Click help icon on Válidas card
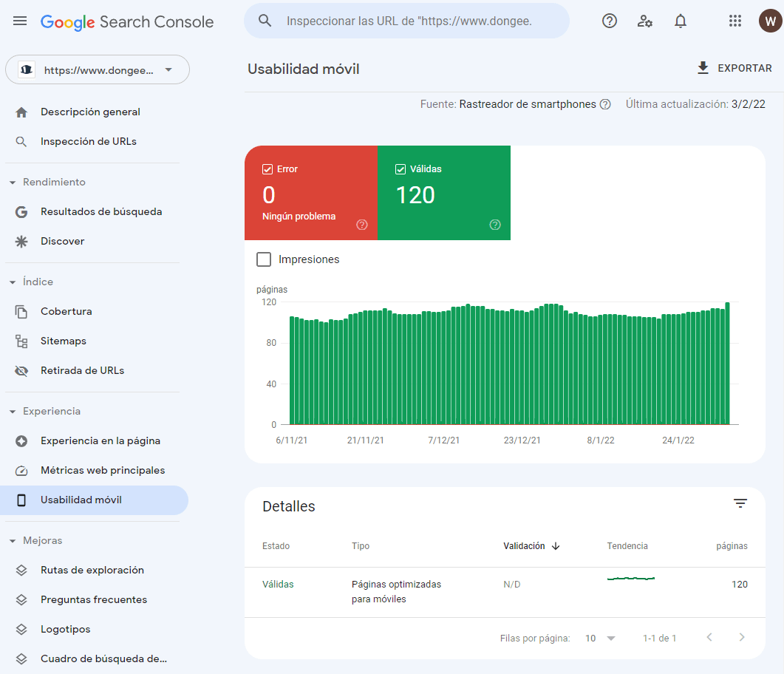Screen dimensions: 784x674 click(494, 225)
